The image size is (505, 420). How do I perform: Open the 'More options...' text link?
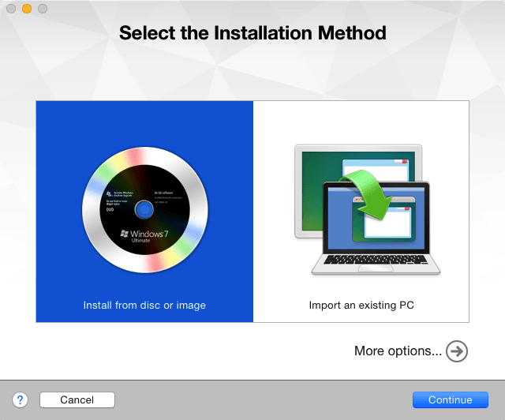point(398,351)
